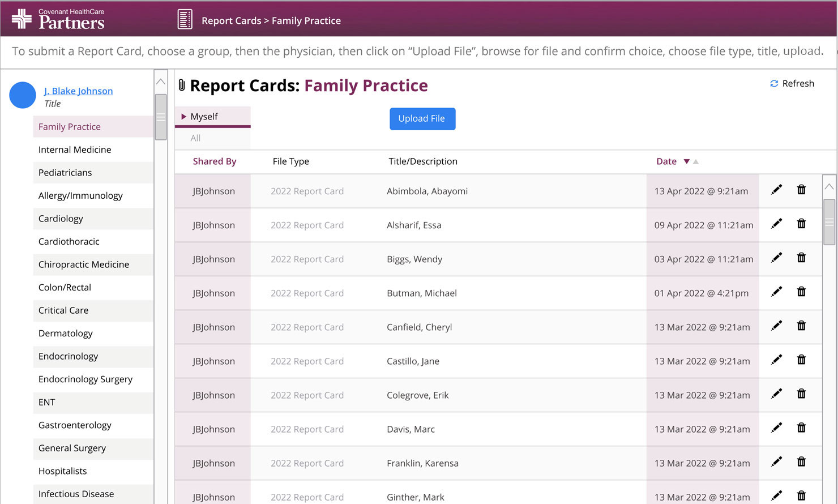Click the Report Cards document icon in header

185,20
